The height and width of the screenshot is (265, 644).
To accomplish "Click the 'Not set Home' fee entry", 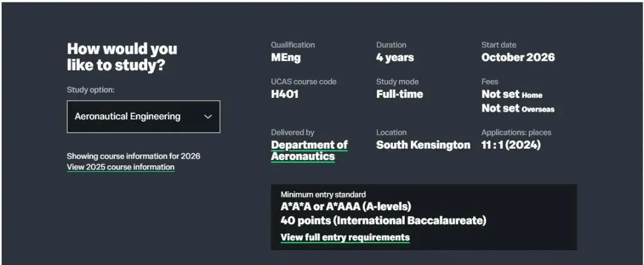I will click(x=512, y=94).
